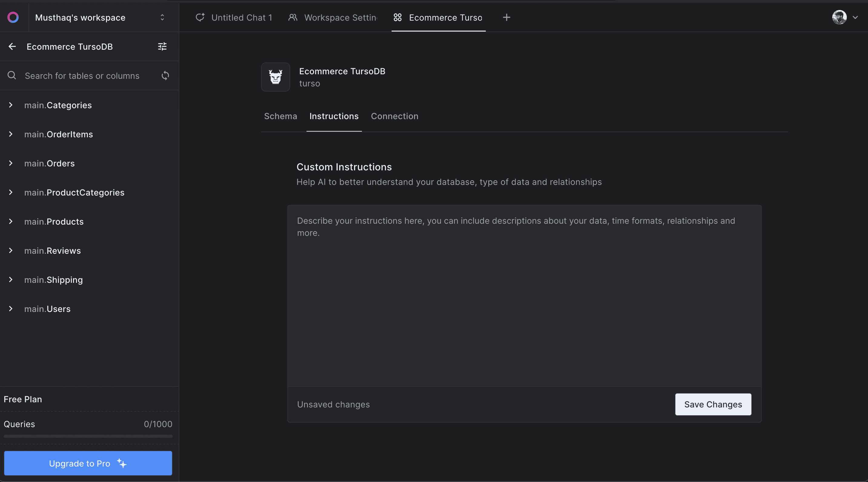
Task: Go back with the left arrow icon
Action: tap(12, 47)
